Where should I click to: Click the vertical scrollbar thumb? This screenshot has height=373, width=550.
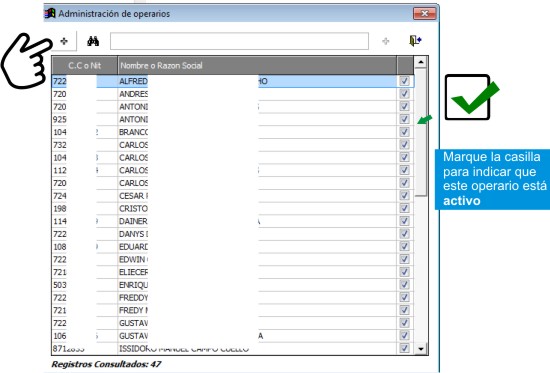point(421,132)
